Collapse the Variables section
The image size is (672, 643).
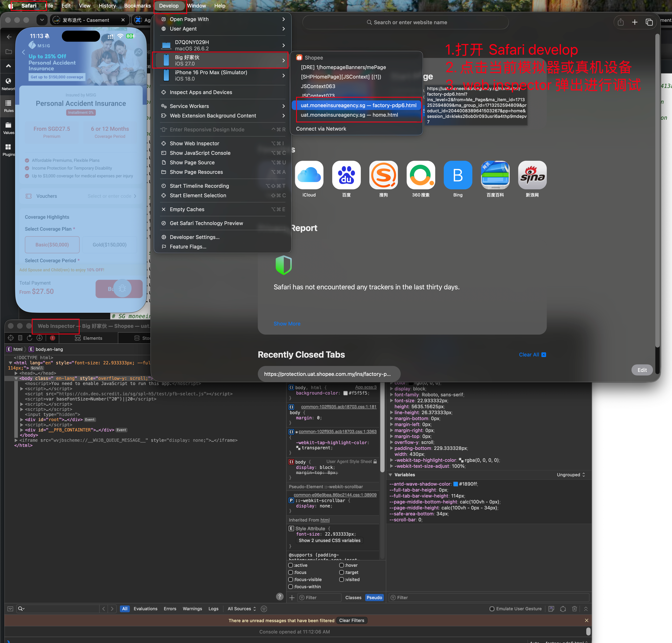tap(390, 475)
